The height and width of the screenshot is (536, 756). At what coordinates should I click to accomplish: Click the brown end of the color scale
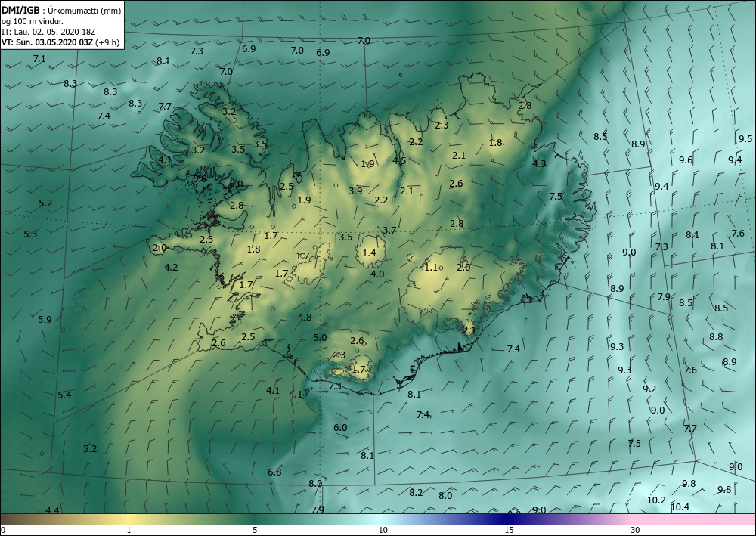click(14, 519)
